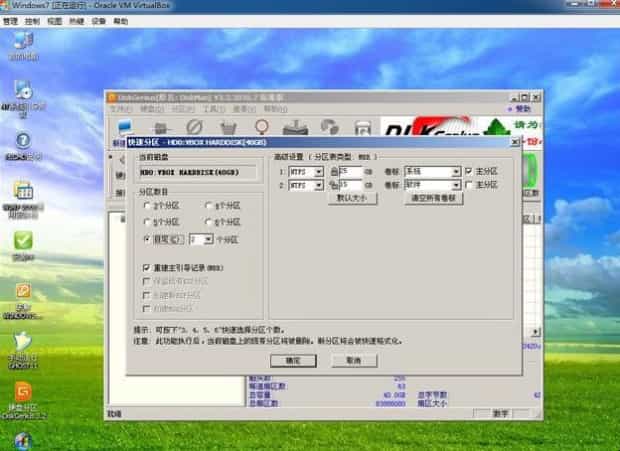Open the CD disc desktop shortcut

click(23, 90)
